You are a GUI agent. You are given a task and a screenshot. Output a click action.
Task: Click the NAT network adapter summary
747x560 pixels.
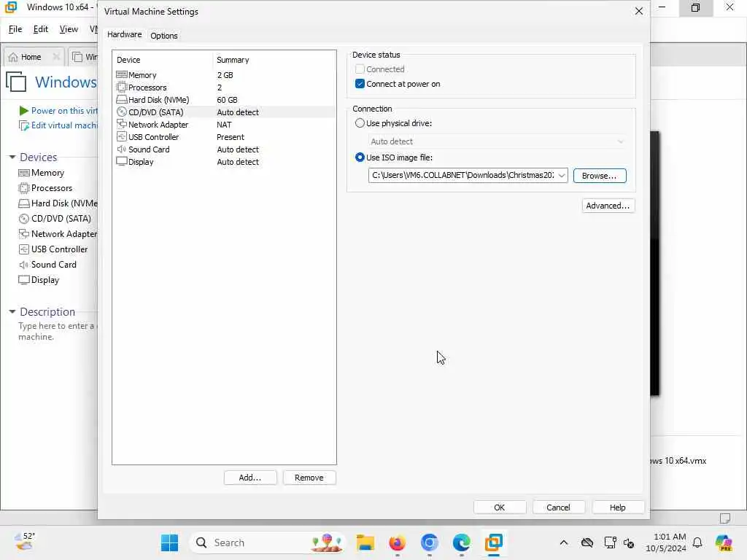tap(225, 125)
